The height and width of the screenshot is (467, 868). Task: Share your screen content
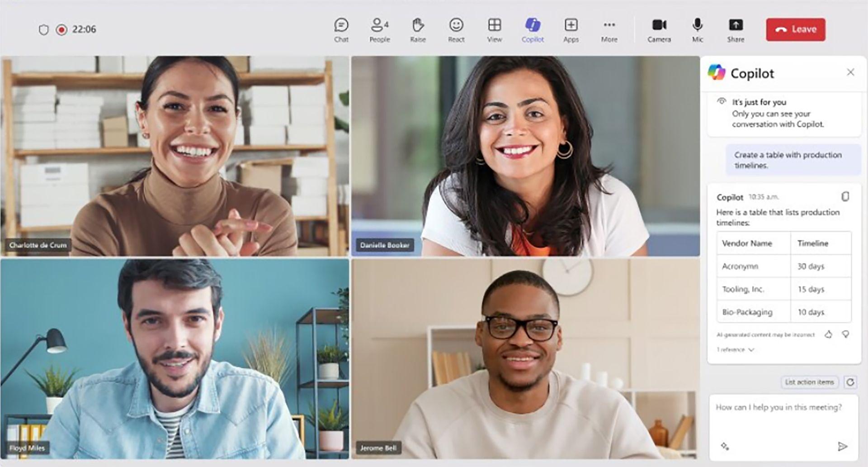click(736, 30)
